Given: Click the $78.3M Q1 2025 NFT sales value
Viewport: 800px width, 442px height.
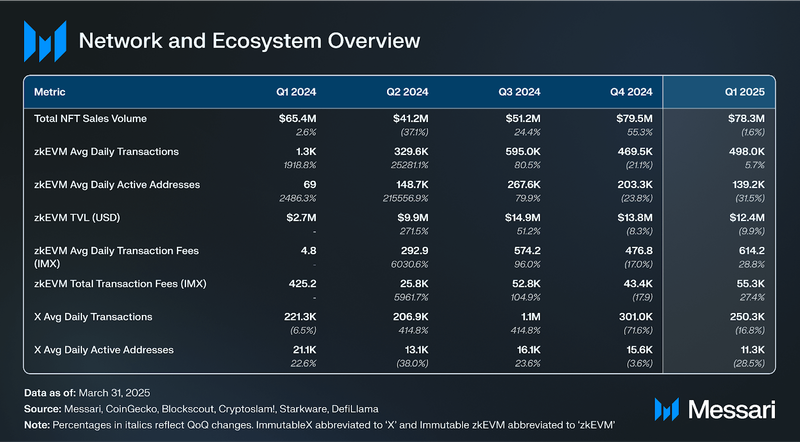Looking at the screenshot, I should point(746,118).
